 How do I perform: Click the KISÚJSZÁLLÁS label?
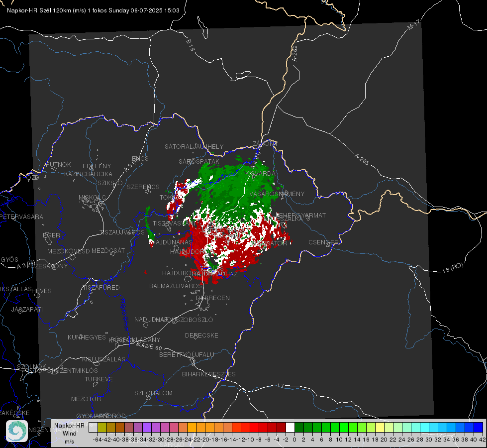104,359
